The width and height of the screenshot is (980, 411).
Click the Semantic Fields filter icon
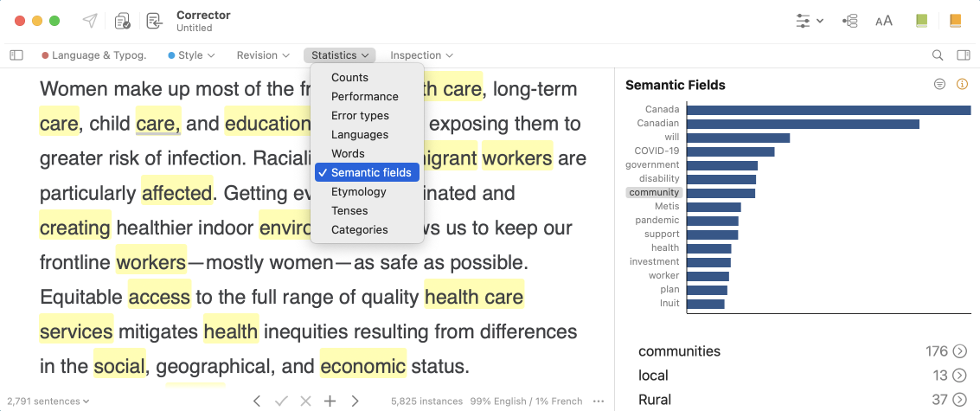pyautogui.click(x=939, y=84)
